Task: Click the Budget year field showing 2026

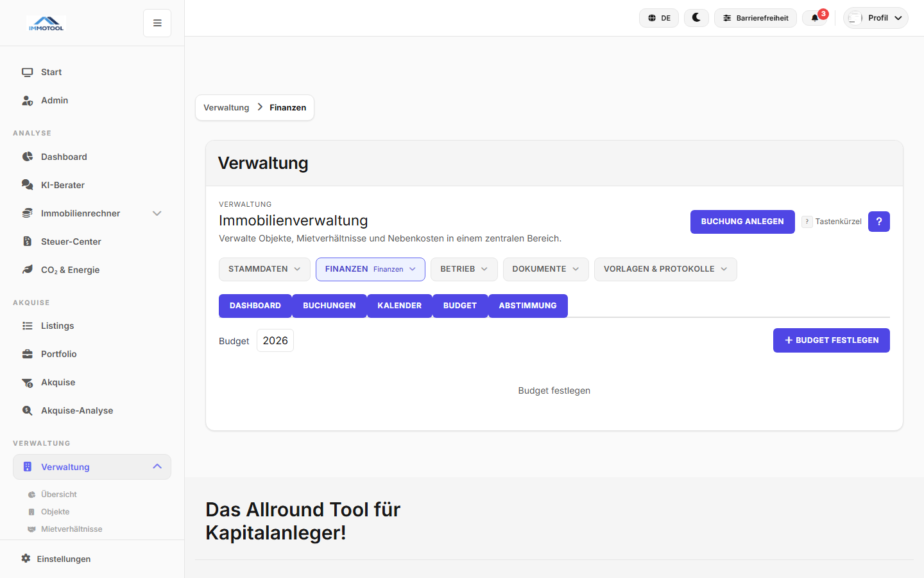Action: [x=275, y=340]
